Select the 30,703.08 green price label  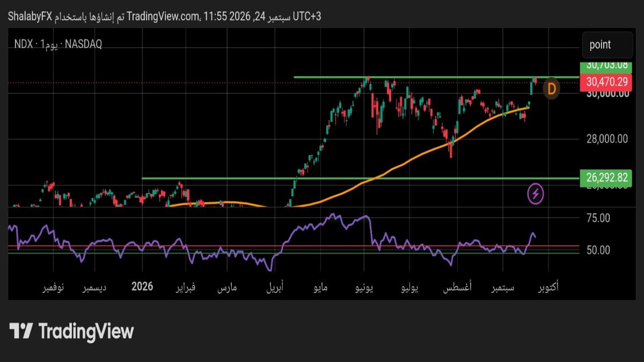click(x=606, y=67)
